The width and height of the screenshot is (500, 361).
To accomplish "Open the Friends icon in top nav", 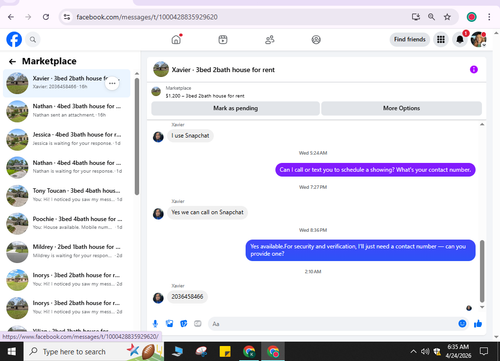I will (x=269, y=40).
